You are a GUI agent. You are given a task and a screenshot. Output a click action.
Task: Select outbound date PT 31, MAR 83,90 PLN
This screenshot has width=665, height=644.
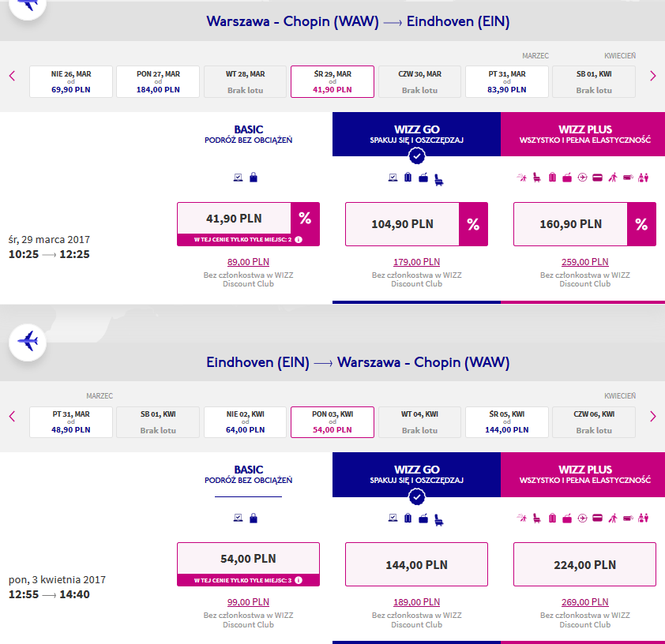pyautogui.click(x=507, y=82)
